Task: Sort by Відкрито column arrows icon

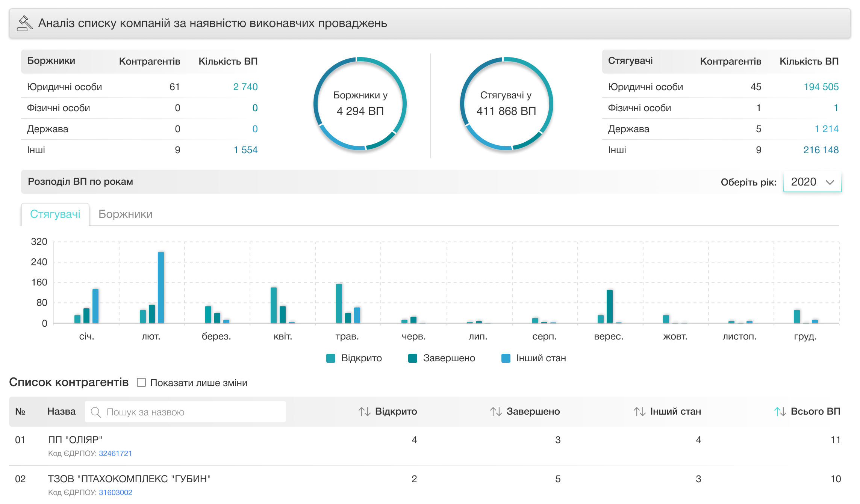Action: tap(364, 412)
